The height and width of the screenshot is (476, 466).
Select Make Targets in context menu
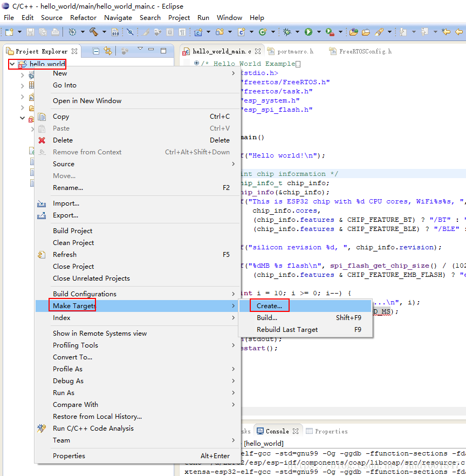(x=137, y=305)
